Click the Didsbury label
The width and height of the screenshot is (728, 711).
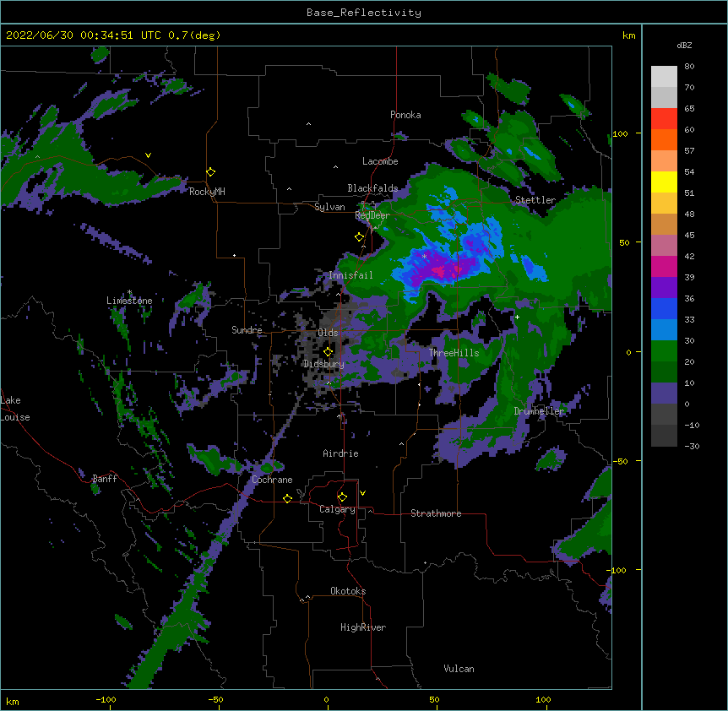tap(324, 364)
